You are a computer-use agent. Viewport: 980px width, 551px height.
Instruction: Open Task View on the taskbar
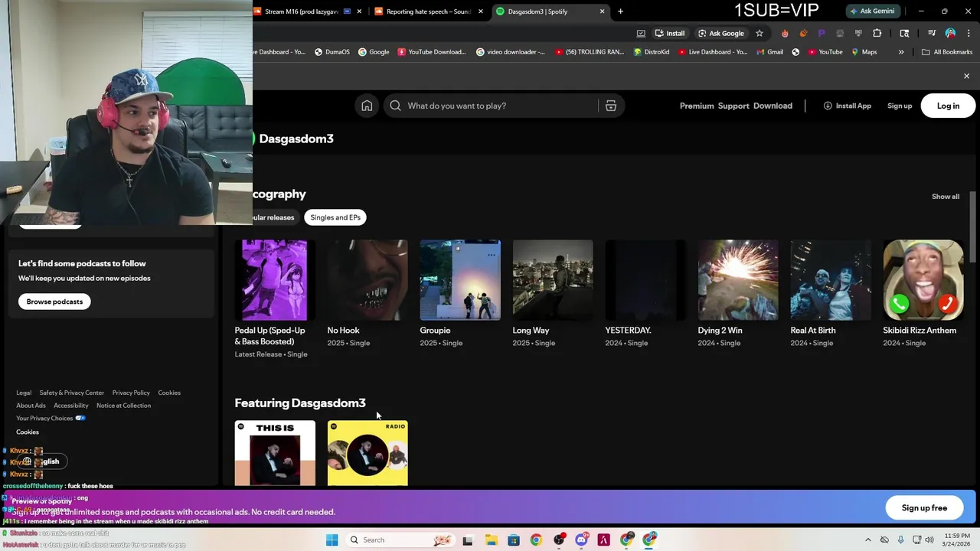tap(468, 540)
